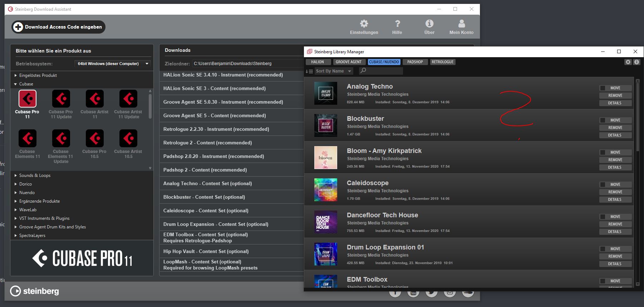Screen dimensions: 644x307
Task: Click the Library Manager search field
Action: click(x=381, y=71)
